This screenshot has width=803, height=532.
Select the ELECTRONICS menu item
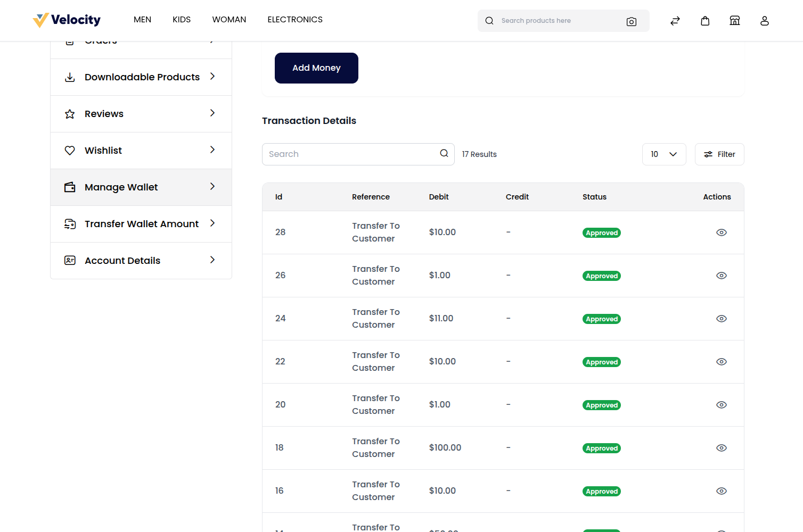(295, 20)
